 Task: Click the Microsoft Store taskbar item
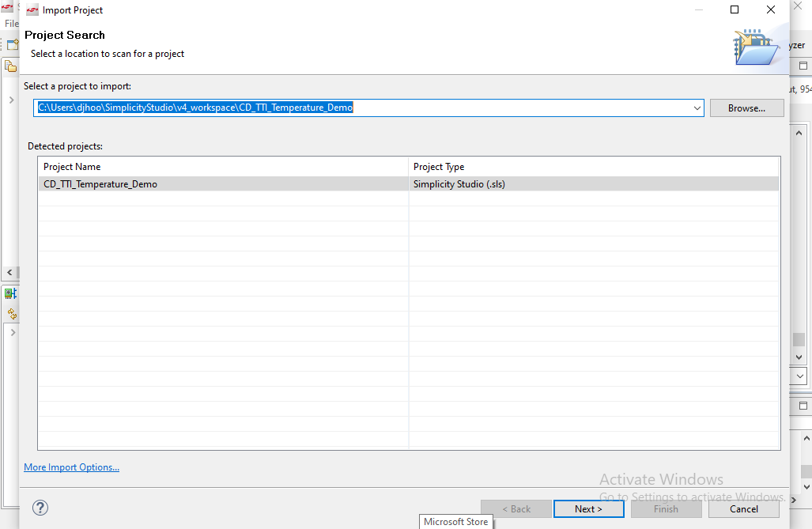coord(456,521)
